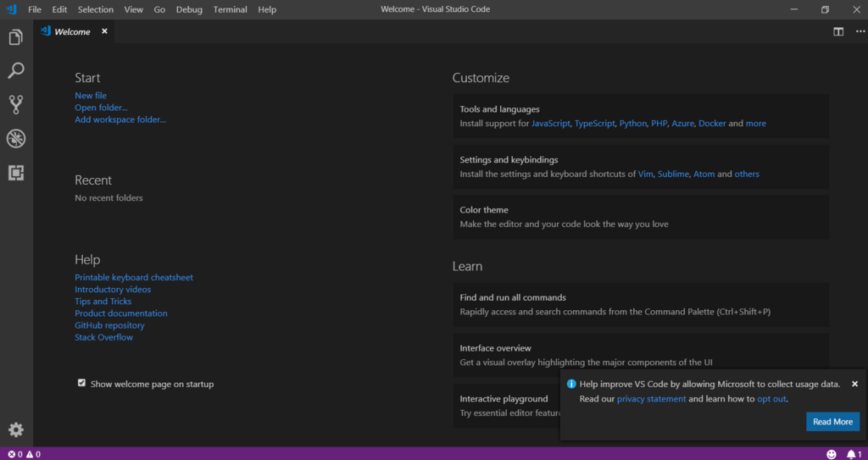
Task: Click the Atom keybindings link
Action: [x=704, y=174]
